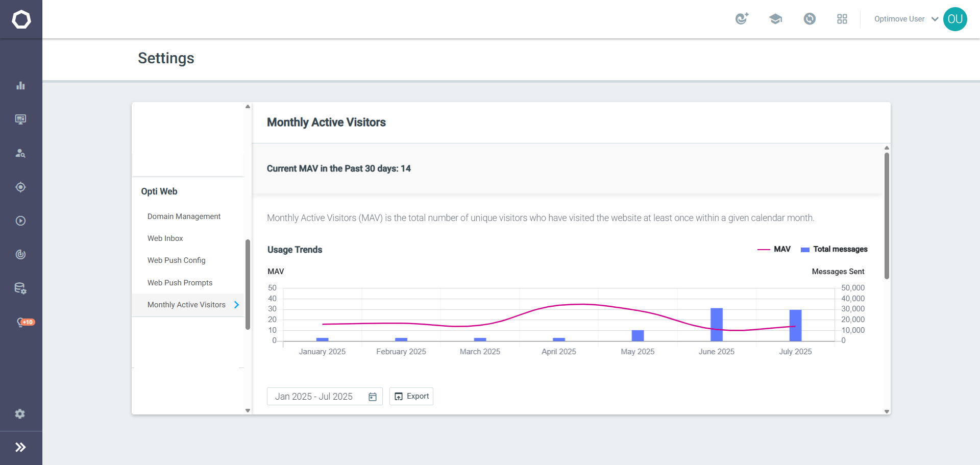Expand the sidebar with double chevron

20,448
